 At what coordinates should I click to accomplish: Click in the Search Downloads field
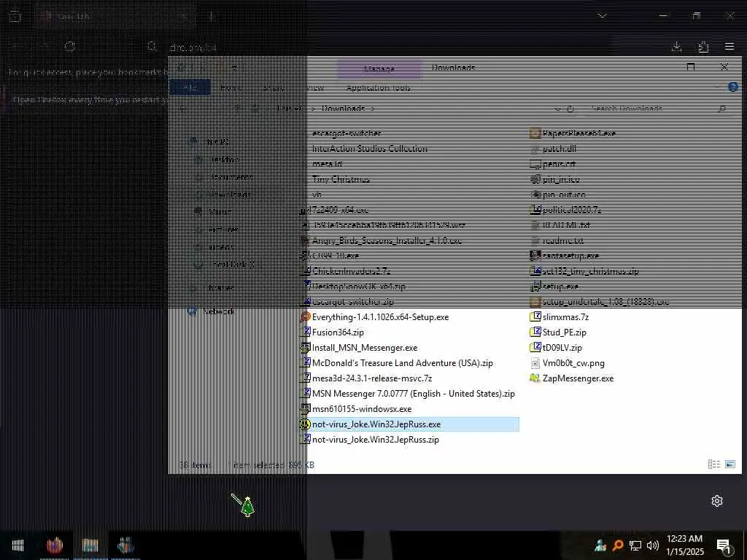click(x=659, y=109)
